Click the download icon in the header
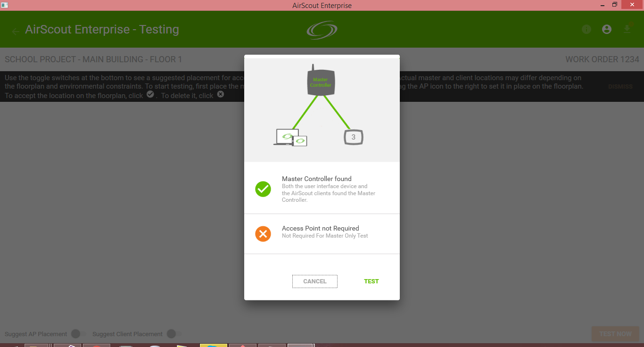Screen dimensions: 644x347 pos(627,29)
